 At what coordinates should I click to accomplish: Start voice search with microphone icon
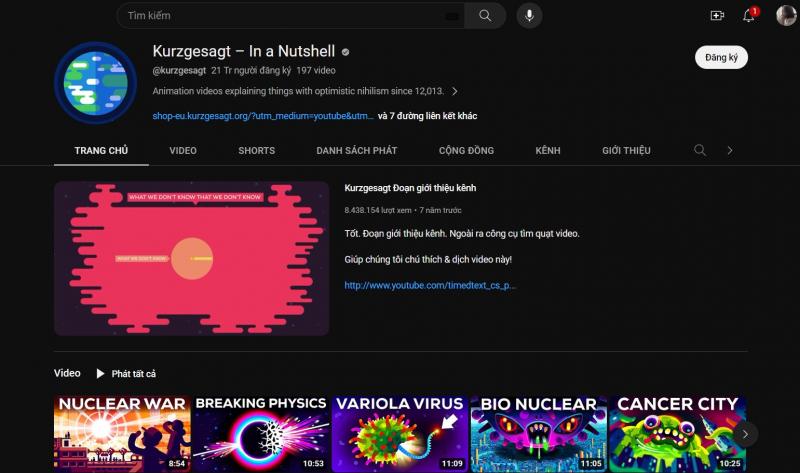tap(529, 16)
